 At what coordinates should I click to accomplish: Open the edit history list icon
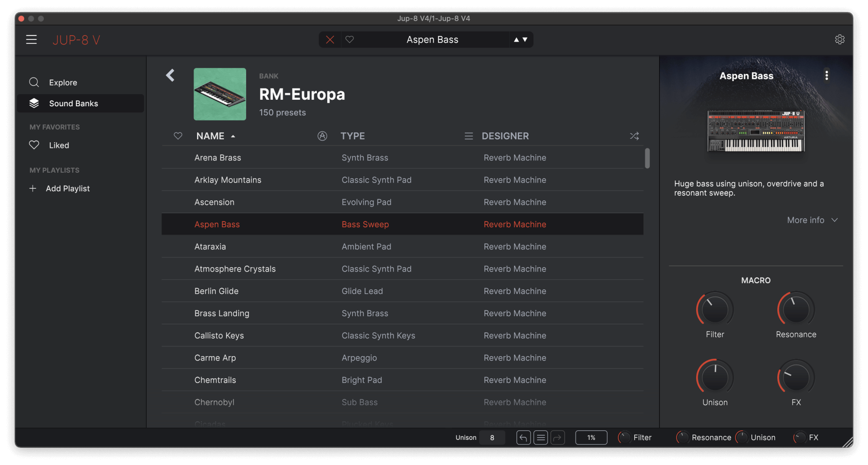540,438
